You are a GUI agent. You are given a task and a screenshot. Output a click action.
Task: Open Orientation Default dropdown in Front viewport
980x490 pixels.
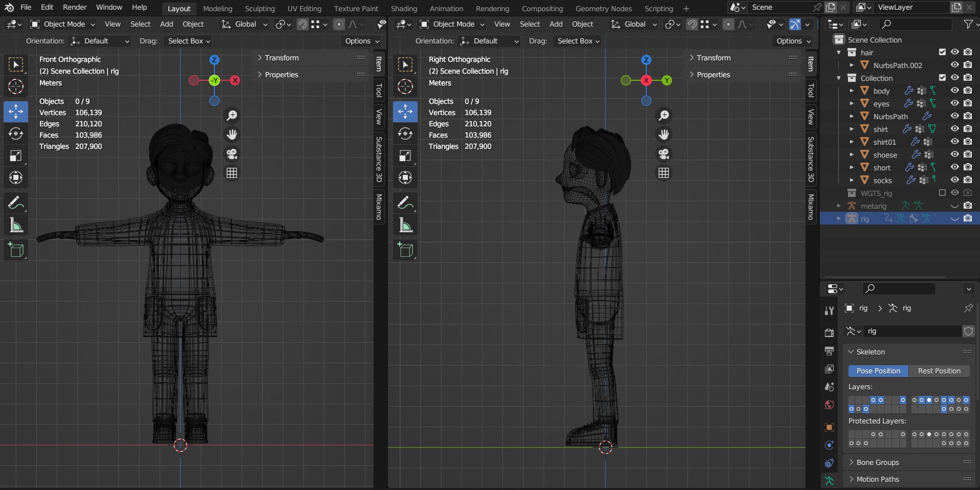coord(100,41)
